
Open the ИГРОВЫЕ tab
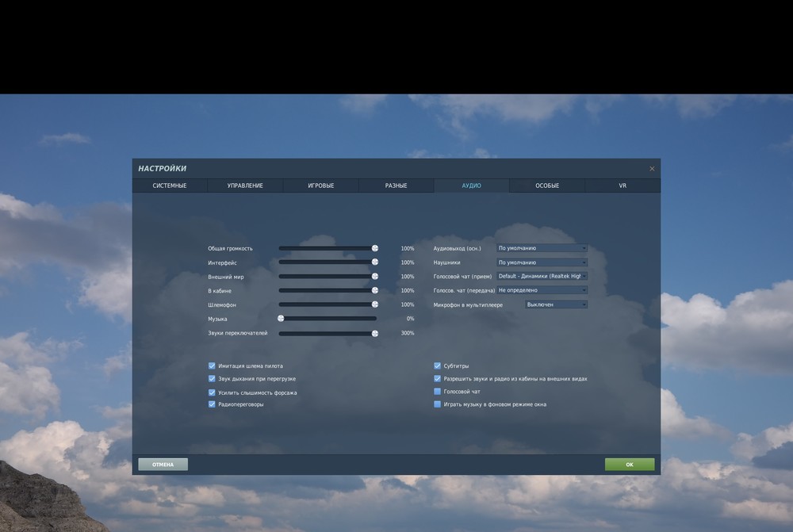320,186
